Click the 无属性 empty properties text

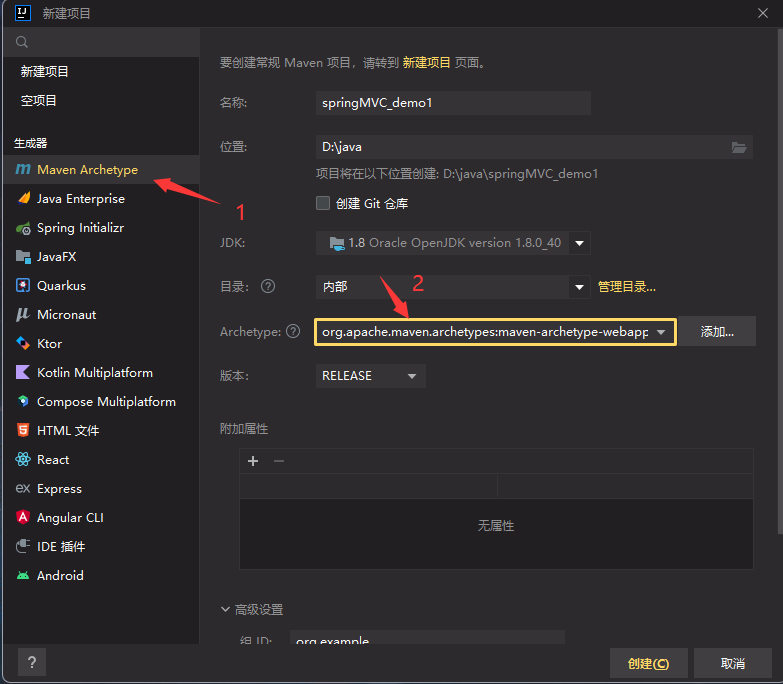click(496, 526)
